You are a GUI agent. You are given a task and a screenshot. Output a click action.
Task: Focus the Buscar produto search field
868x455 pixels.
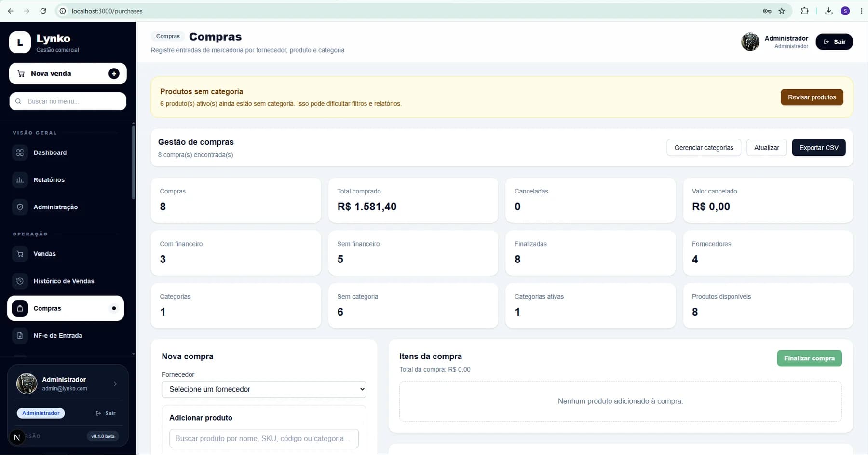[x=264, y=438]
